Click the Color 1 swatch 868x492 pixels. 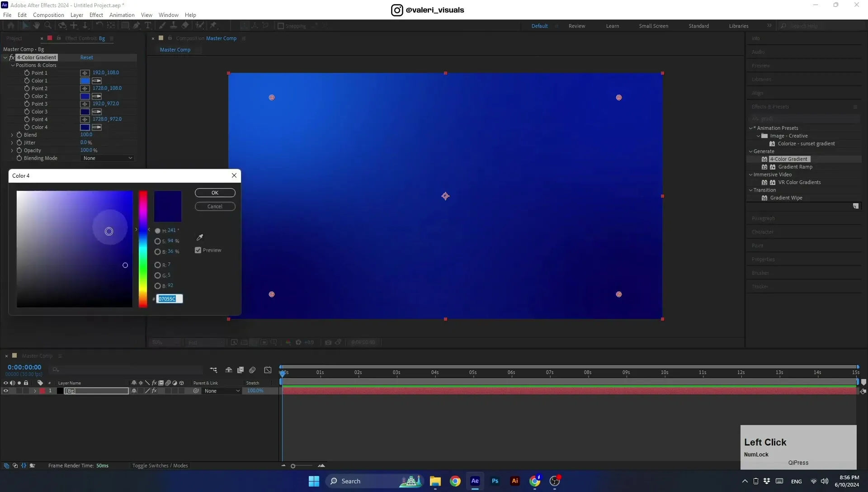tap(85, 81)
